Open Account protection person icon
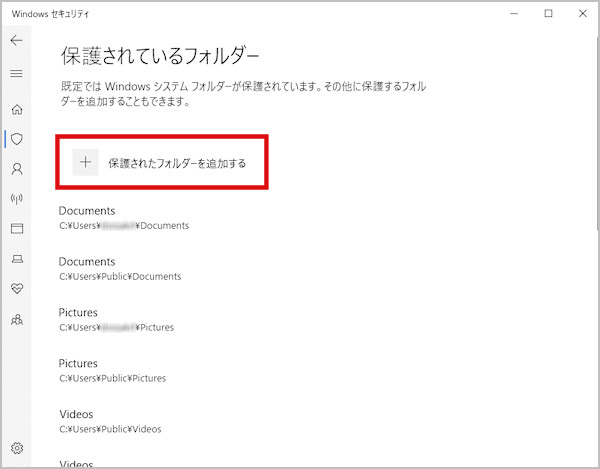600x469 pixels. point(17,169)
